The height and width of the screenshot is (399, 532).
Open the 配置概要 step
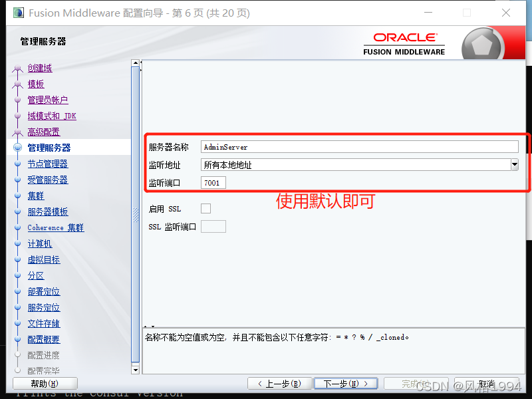(x=44, y=339)
